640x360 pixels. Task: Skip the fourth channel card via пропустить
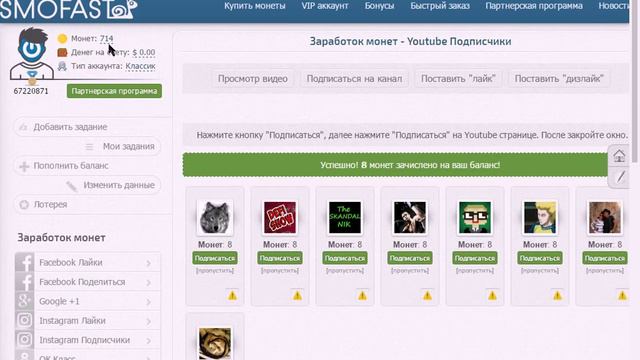click(x=410, y=271)
